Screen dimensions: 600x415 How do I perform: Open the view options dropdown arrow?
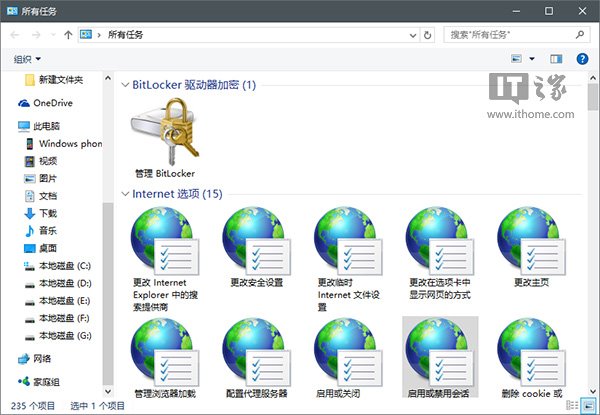532,59
